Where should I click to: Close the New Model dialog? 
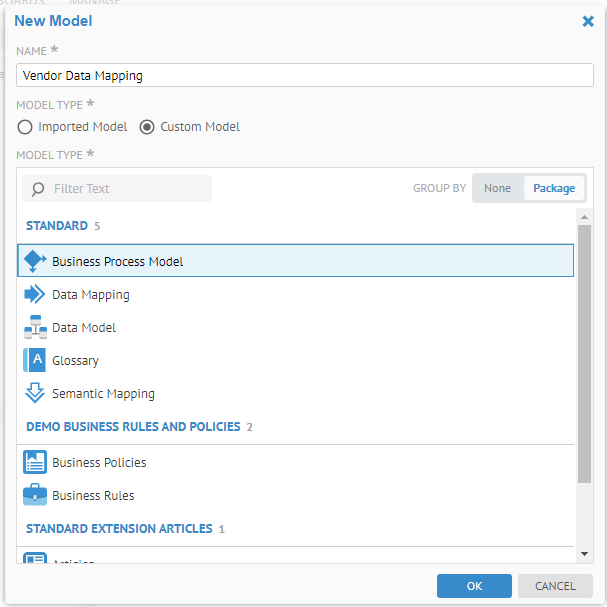click(588, 21)
